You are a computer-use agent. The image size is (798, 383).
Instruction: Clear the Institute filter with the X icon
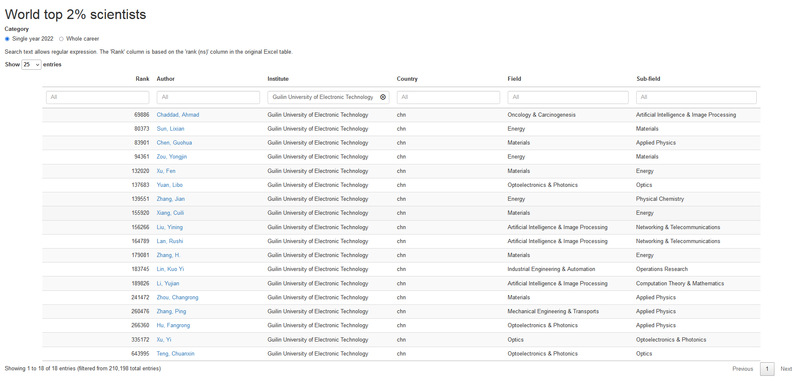point(383,97)
